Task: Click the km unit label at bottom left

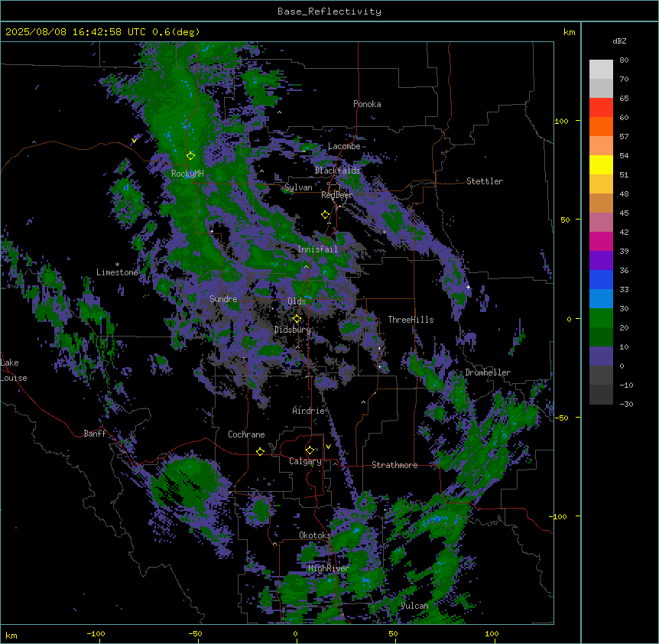Action: click(11, 636)
